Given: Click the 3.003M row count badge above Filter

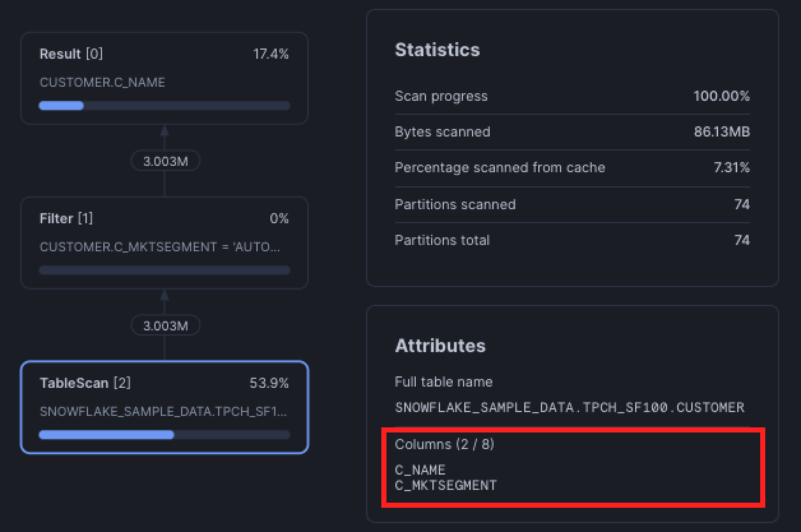Looking at the screenshot, I should pos(165,160).
